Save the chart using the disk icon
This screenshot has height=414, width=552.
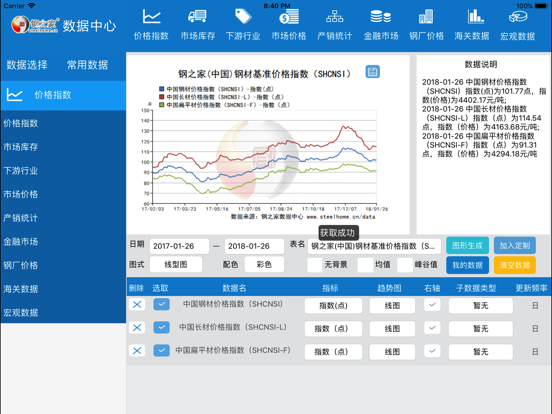click(x=372, y=72)
